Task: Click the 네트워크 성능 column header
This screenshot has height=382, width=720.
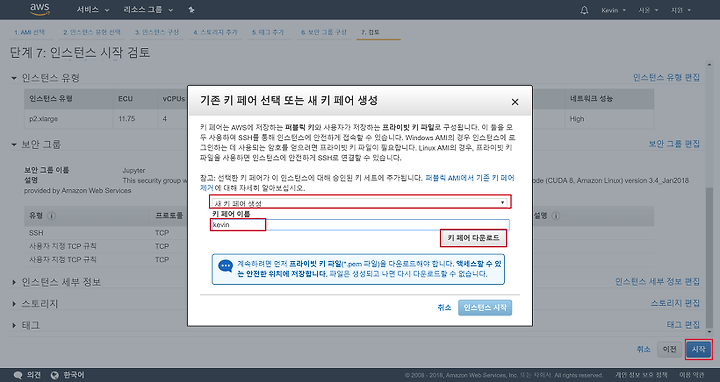Action: 591,99
